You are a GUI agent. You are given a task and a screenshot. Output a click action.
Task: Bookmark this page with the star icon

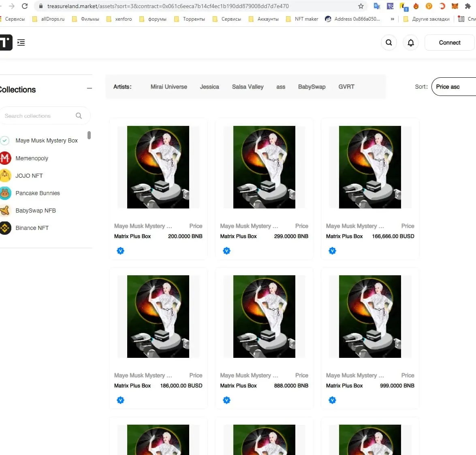coord(361,6)
